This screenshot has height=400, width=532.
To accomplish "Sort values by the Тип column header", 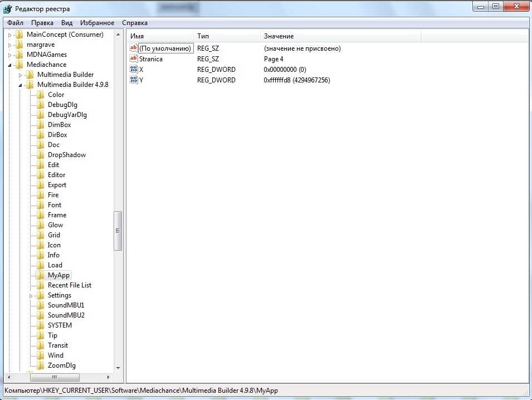I will [x=227, y=36].
